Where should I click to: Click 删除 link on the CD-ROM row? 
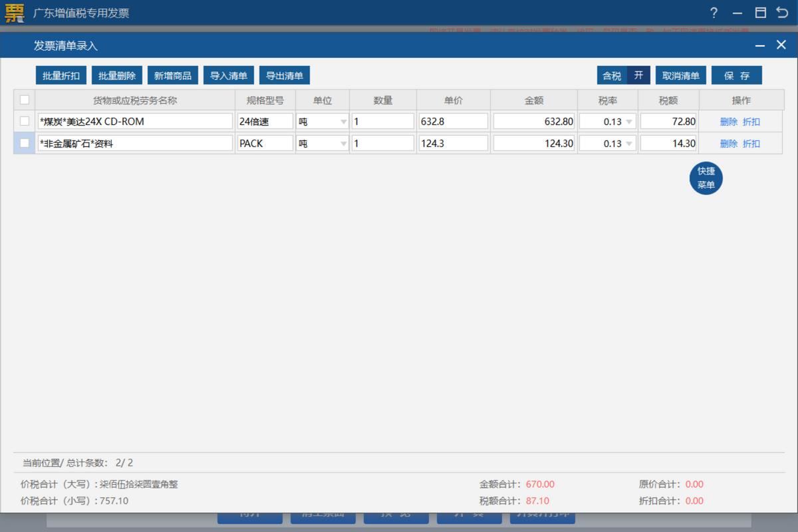pyautogui.click(x=728, y=120)
